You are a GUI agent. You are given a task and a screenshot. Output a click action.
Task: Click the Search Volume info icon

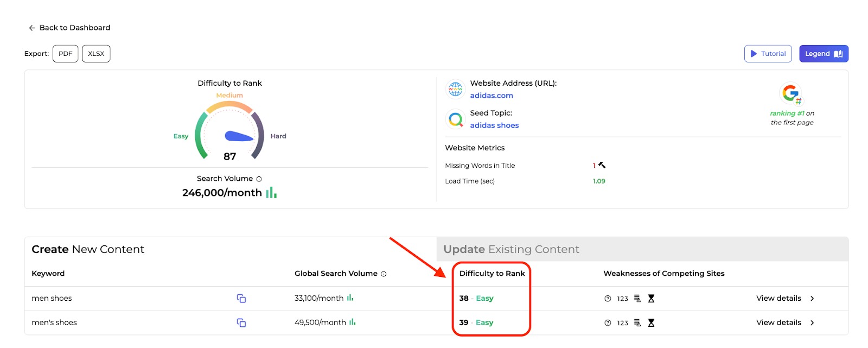(x=259, y=179)
